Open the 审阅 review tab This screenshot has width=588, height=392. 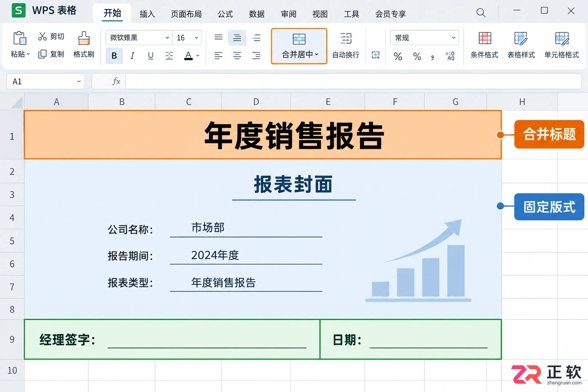(x=289, y=14)
